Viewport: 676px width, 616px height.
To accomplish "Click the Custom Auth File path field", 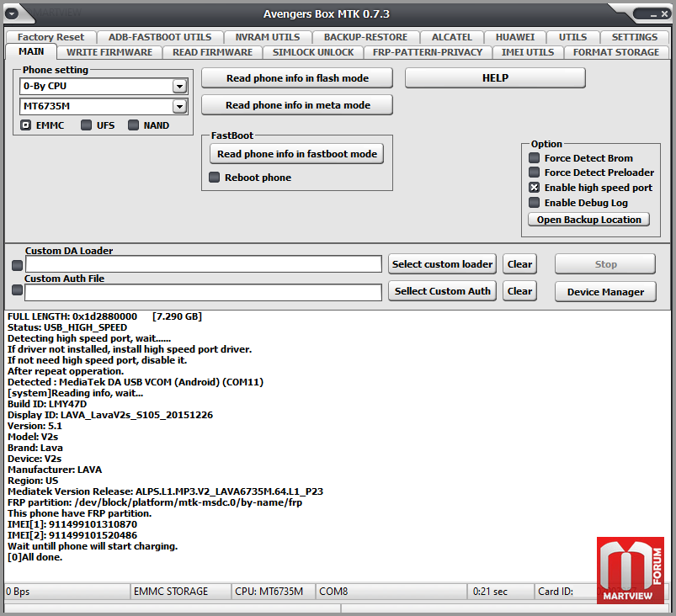I will tap(203, 292).
